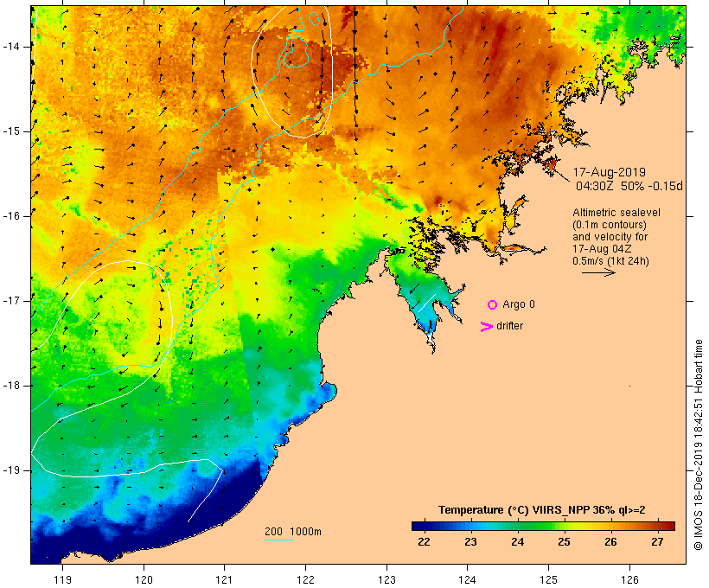The height and width of the screenshot is (588, 709).
Task: Click the longitude label 123
Action: click(x=386, y=579)
